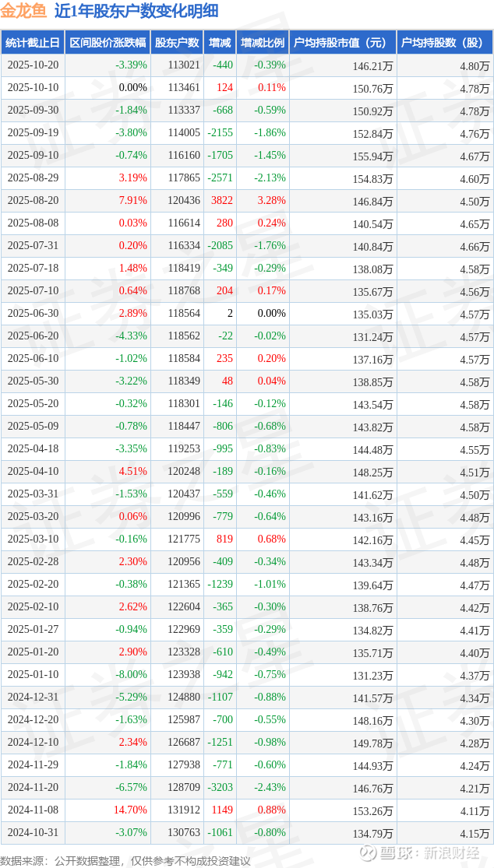Click the 近1年股东户数变化明细 heading

coord(136,11)
